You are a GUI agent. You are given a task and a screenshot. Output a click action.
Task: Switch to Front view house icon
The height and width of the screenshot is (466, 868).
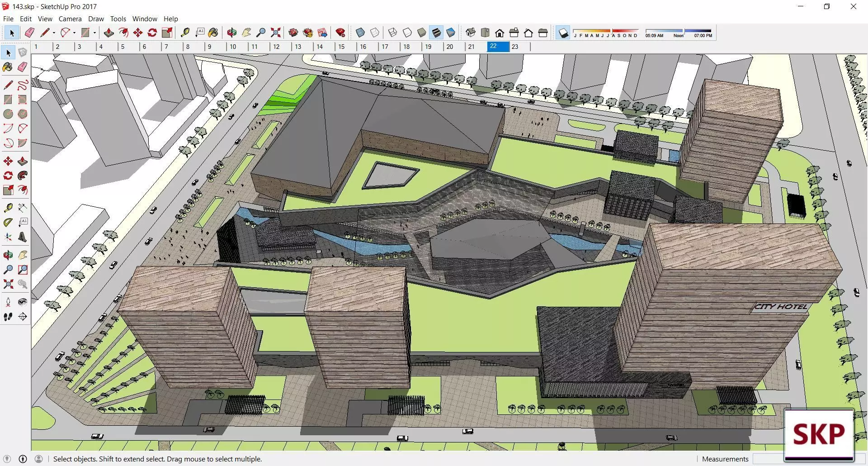click(500, 33)
